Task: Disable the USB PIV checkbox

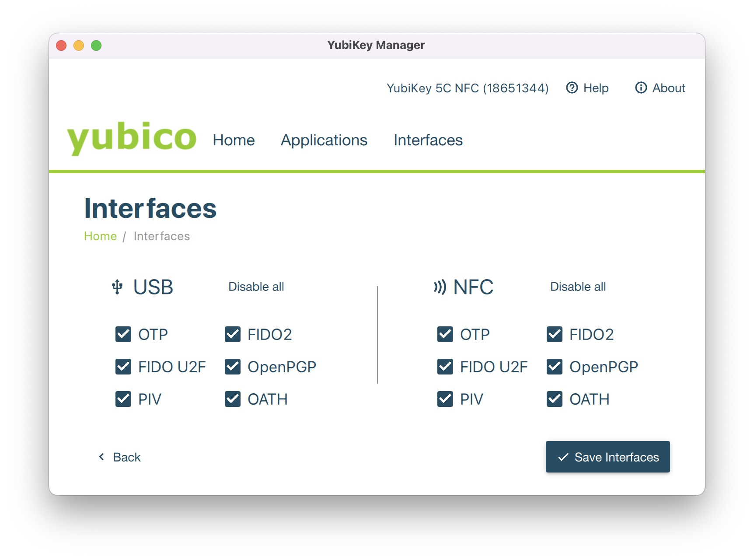Action: coord(123,399)
